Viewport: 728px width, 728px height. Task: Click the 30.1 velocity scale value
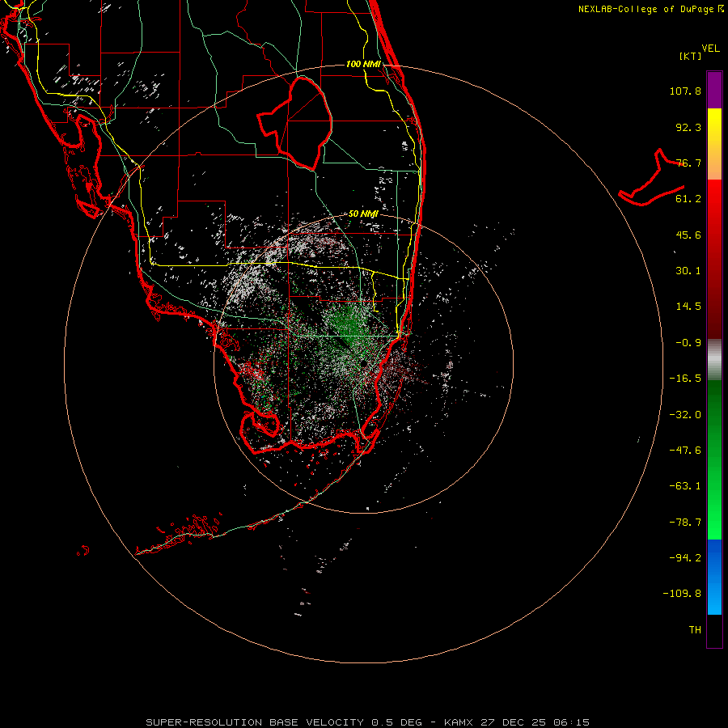(688, 271)
